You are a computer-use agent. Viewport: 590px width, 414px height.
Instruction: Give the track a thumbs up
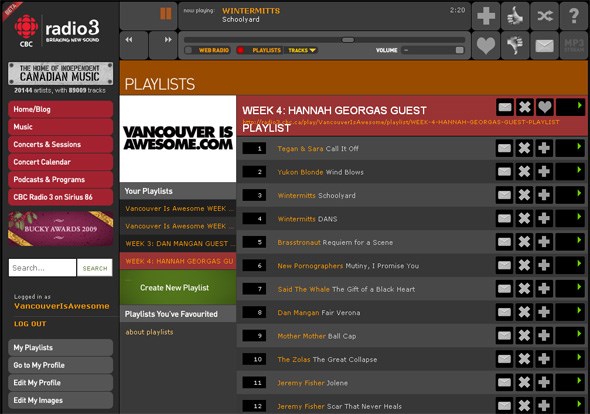point(515,16)
